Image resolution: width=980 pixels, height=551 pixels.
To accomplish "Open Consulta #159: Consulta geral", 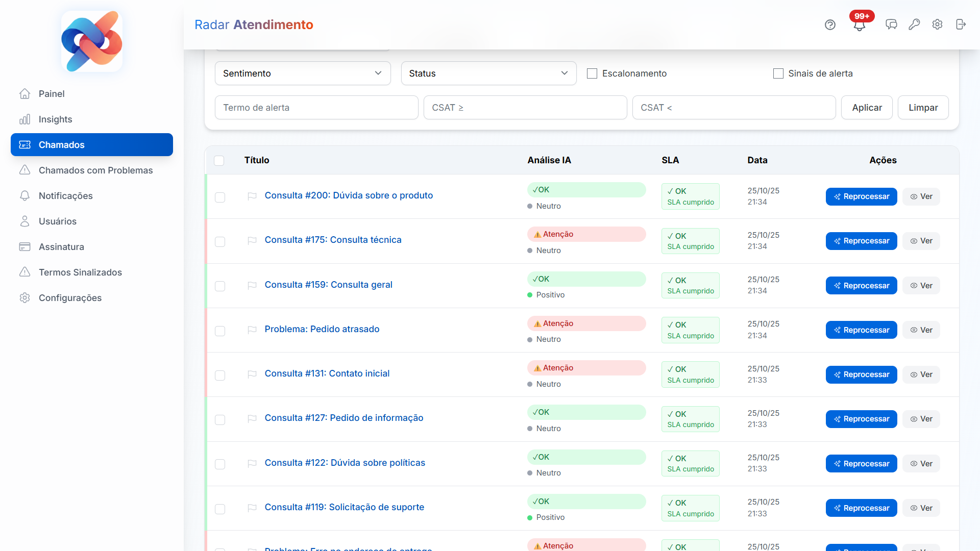I will point(328,284).
